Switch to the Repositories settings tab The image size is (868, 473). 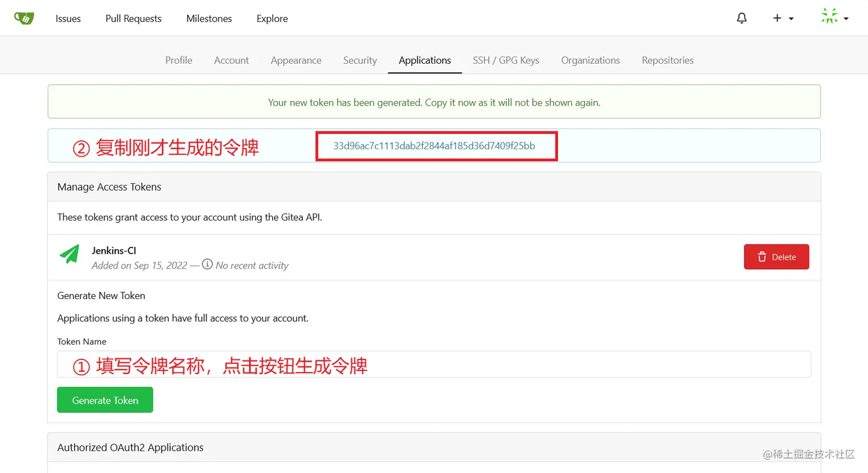(x=668, y=60)
